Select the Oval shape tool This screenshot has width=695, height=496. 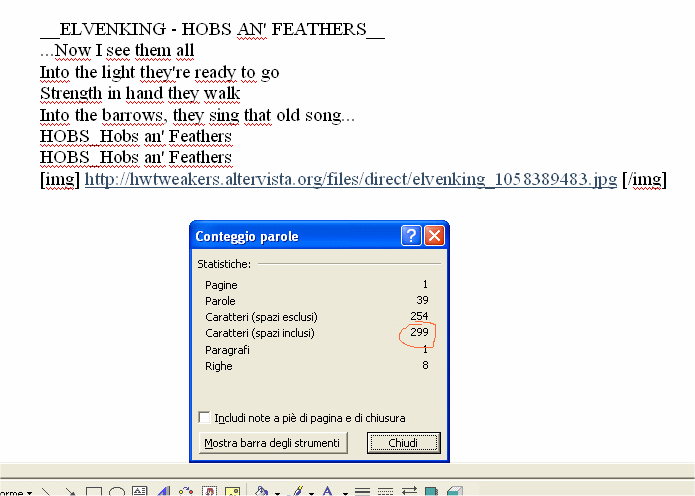coord(117,492)
